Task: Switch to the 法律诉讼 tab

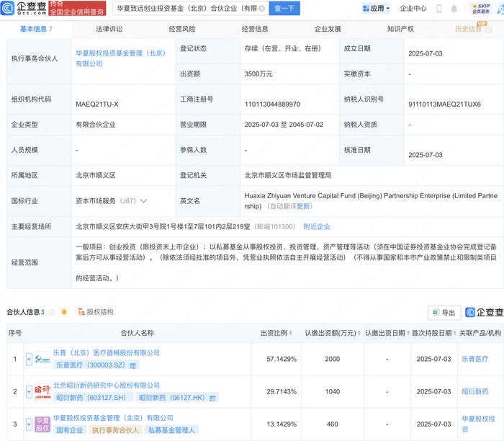Action: 109,30
